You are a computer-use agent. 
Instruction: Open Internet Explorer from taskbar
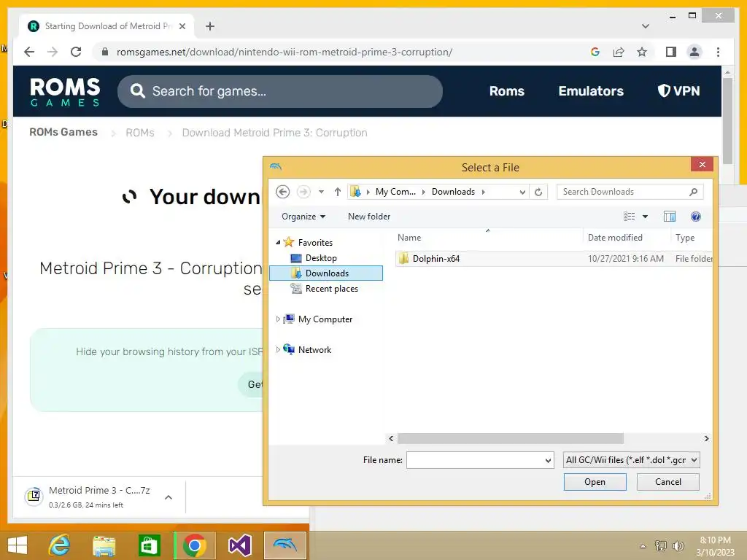point(60,545)
